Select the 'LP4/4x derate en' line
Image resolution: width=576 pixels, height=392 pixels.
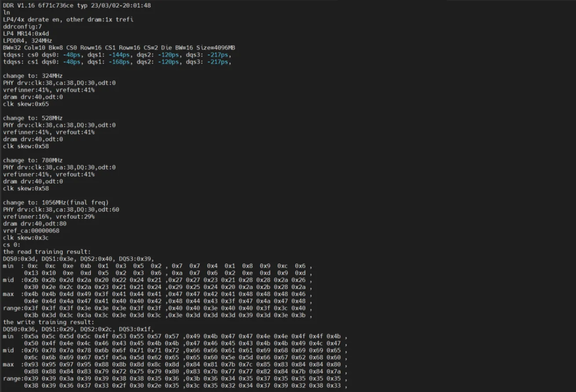click(x=68, y=20)
